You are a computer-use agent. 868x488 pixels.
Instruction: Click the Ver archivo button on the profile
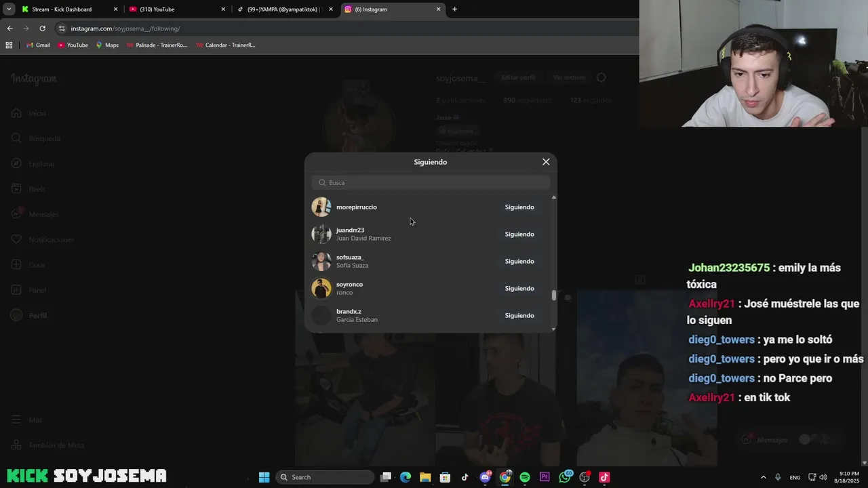tap(568, 77)
